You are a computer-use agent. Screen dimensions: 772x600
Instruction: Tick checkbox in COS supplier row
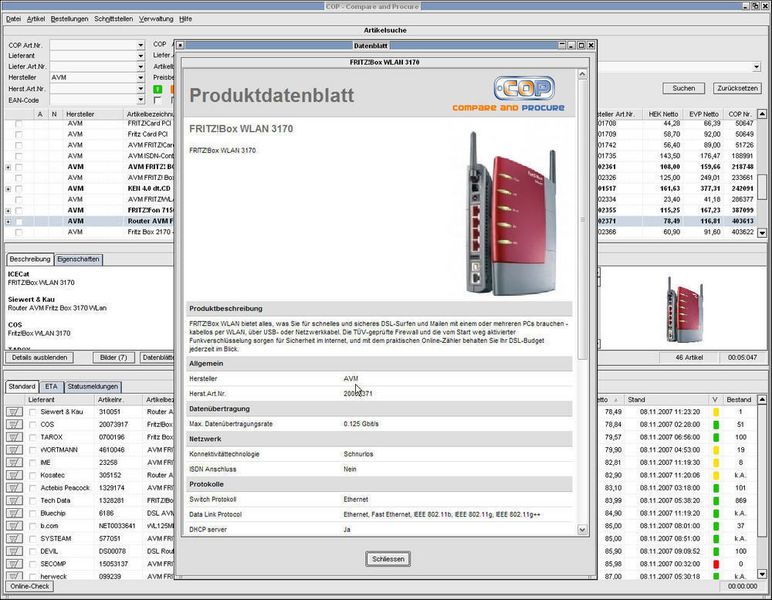32,424
